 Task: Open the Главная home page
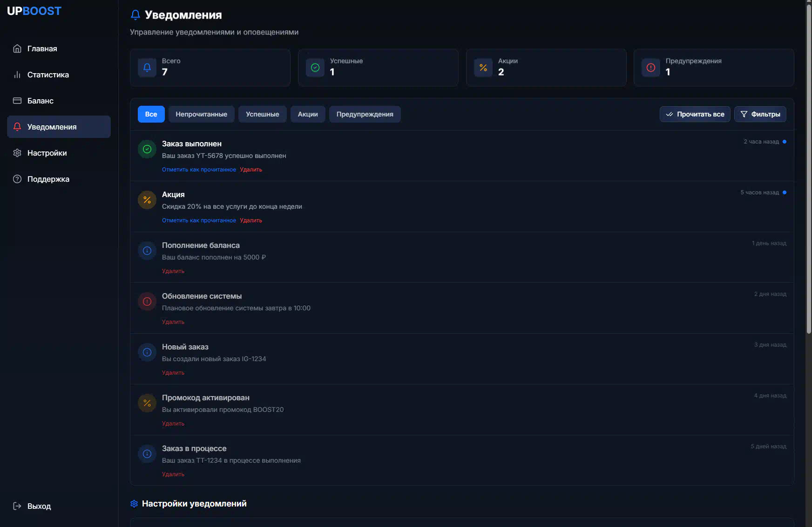[x=42, y=48]
